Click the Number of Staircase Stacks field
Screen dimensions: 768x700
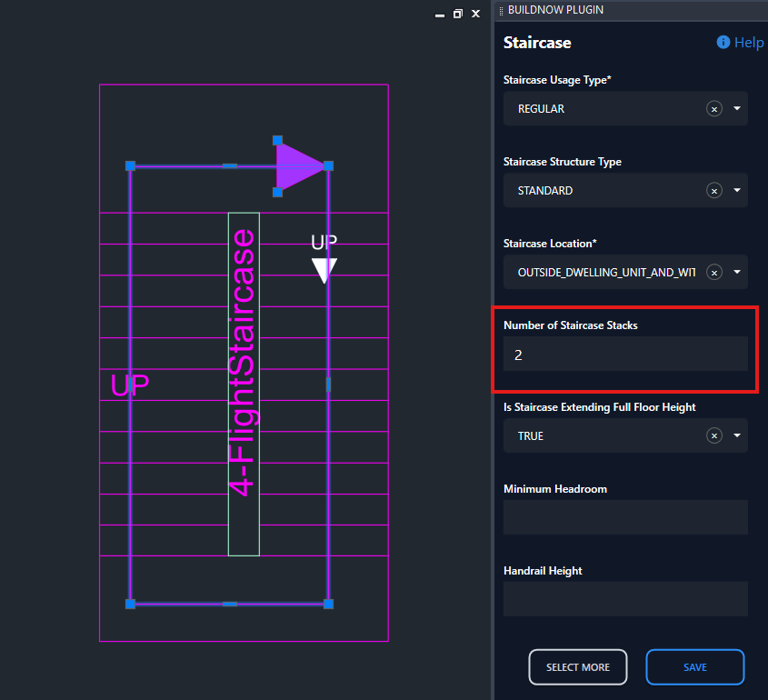click(x=625, y=355)
